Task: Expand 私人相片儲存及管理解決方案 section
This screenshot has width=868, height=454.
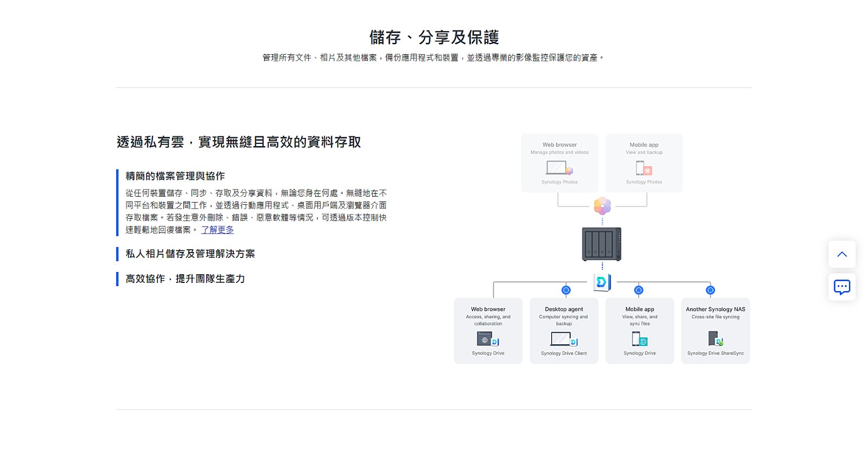Action: pos(190,254)
